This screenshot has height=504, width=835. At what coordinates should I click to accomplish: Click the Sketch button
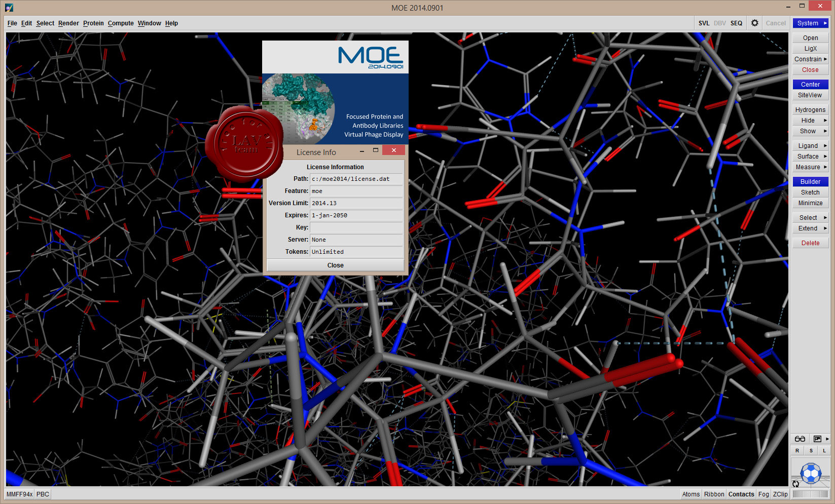(811, 192)
